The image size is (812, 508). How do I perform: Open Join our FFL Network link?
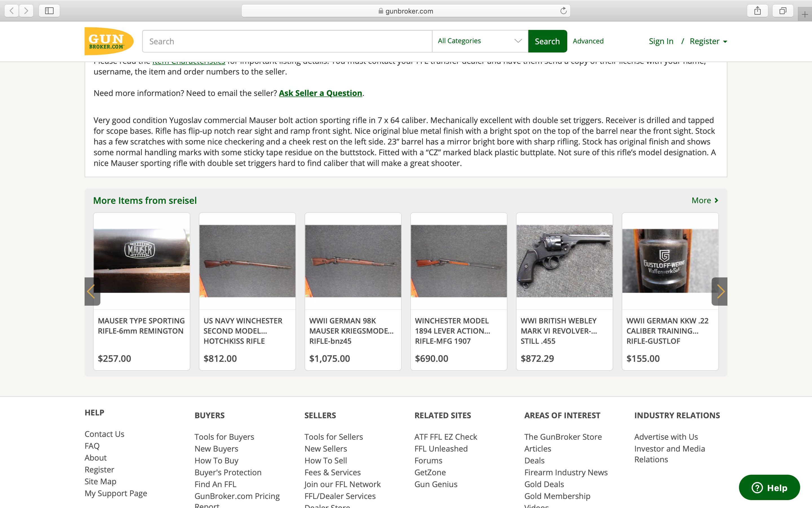coord(342,484)
